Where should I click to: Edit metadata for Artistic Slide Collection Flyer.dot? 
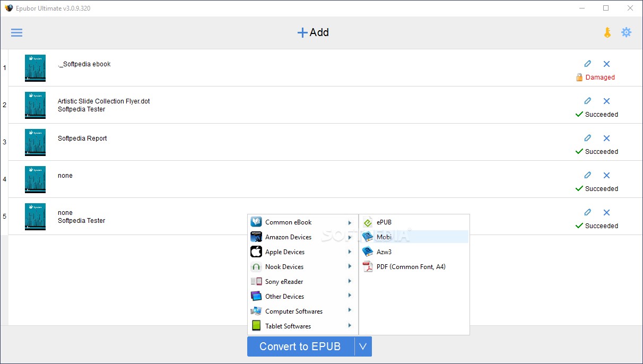point(588,101)
